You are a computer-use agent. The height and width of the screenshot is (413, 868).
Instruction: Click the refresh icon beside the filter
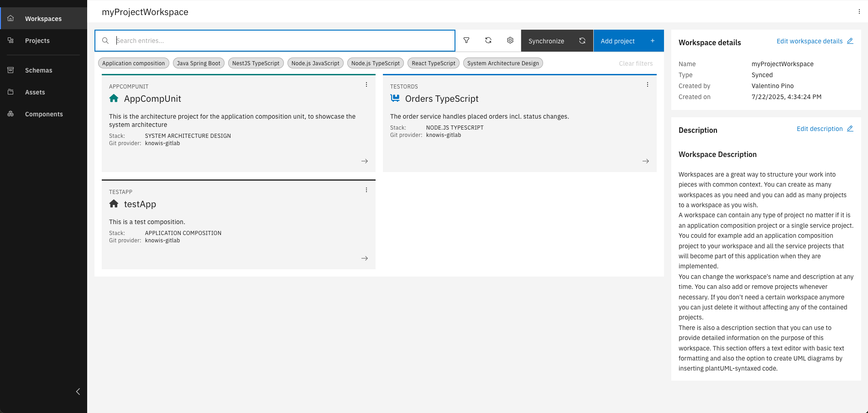click(x=488, y=41)
